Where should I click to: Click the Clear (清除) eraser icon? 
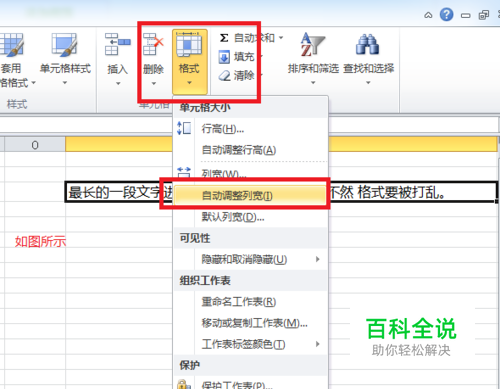click(x=224, y=76)
